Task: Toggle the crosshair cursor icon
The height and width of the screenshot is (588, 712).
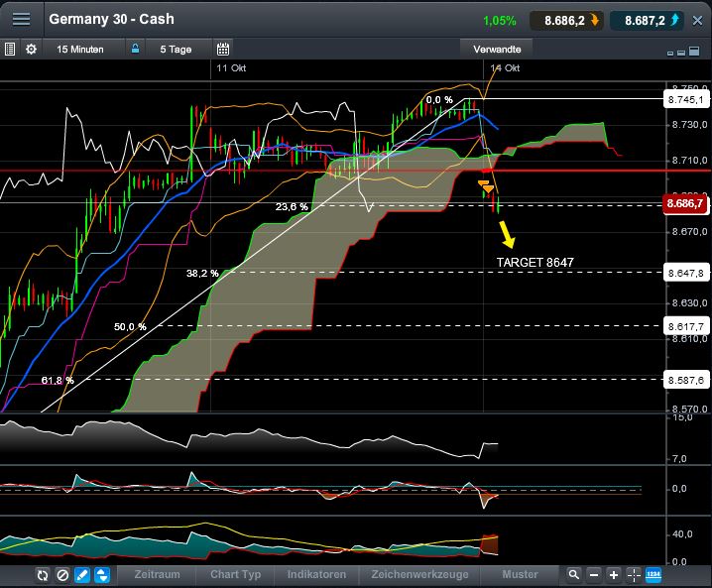Action: 634,575
